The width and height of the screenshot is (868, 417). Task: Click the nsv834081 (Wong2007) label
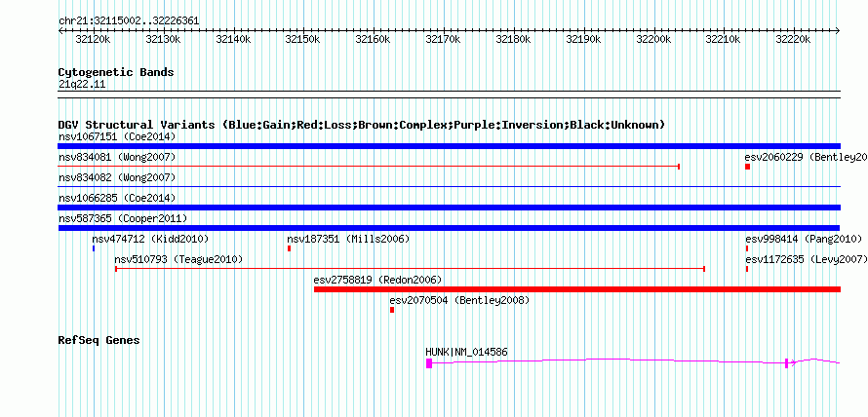tap(117, 158)
